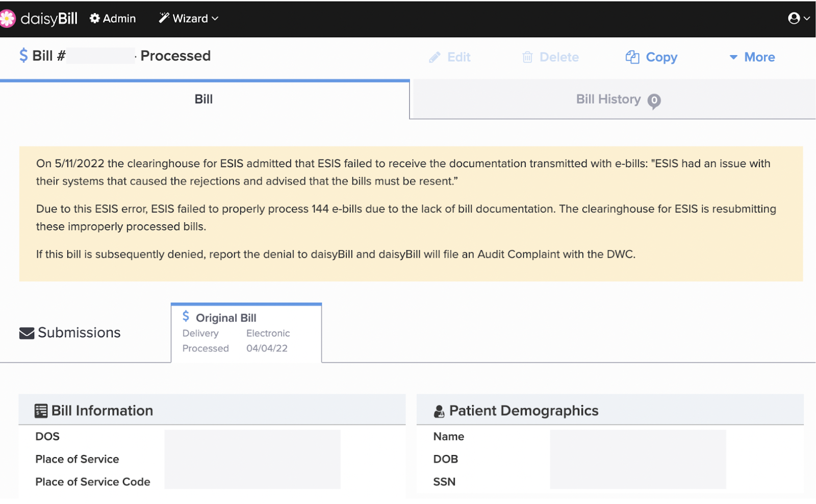Click the Electronic delivery value

(x=268, y=333)
